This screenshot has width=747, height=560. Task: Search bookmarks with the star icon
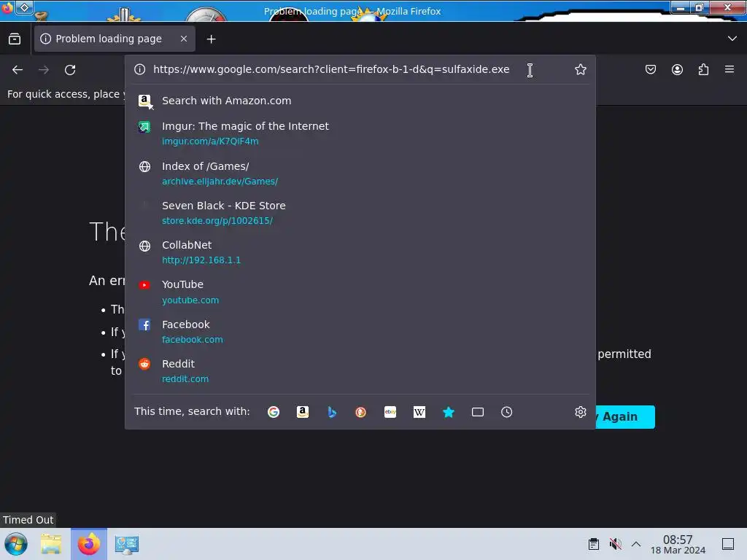click(449, 412)
